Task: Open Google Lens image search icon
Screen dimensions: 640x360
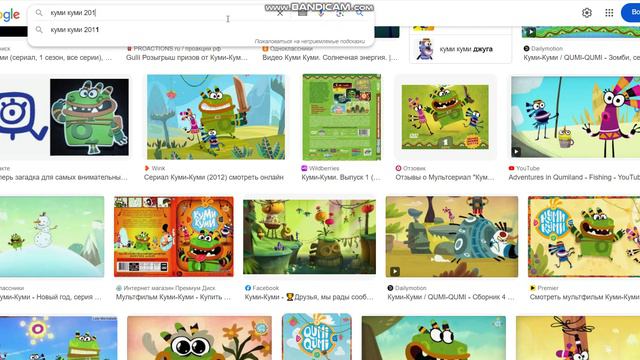Action: point(340,13)
